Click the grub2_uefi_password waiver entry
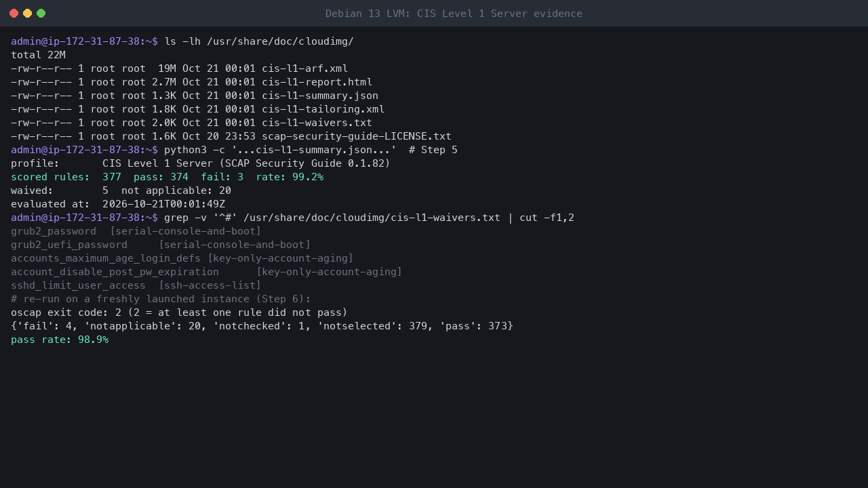This screenshot has height=488, width=868. pyautogui.click(x=161, y=245)
